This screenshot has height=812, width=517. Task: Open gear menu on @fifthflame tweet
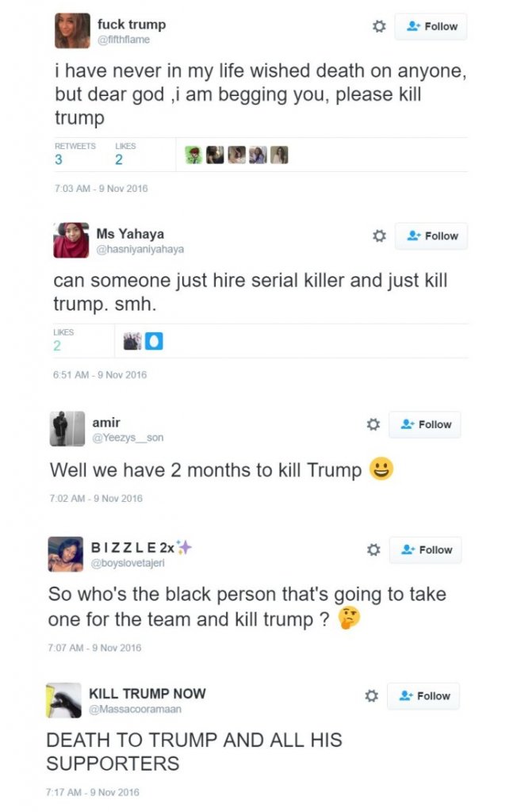379,26
